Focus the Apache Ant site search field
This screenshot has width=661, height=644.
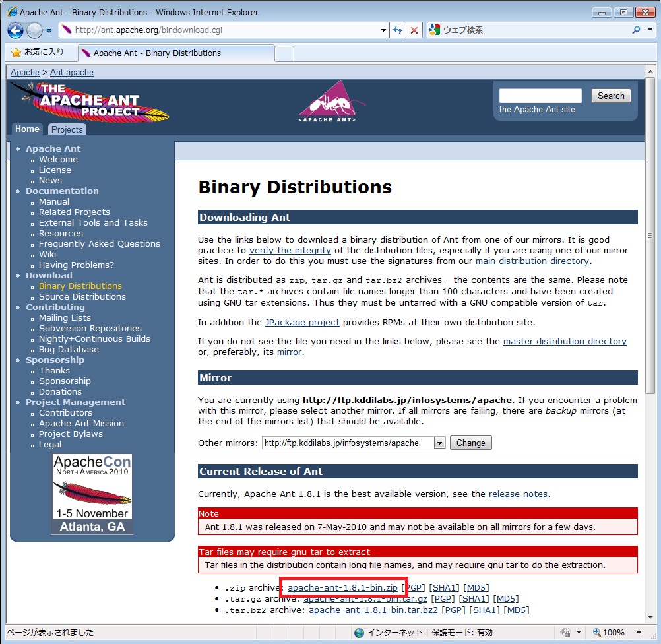point(540,96)
